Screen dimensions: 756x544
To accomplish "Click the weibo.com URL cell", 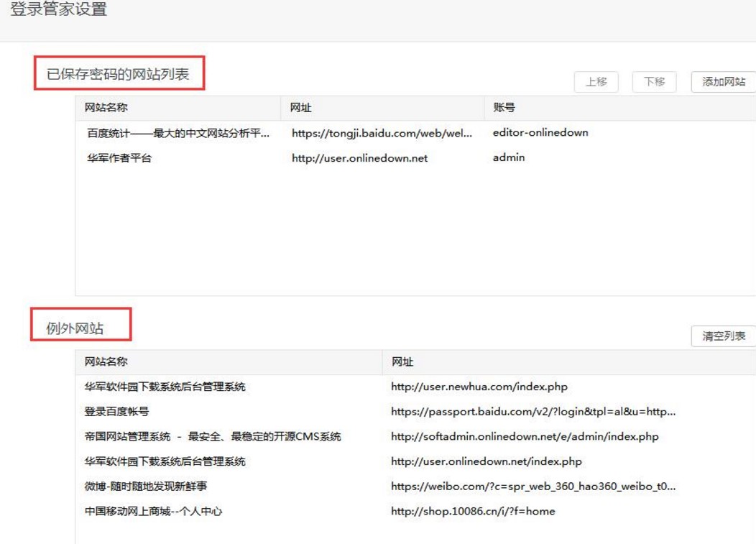I will pyautogui.click(x=533, y=487).
